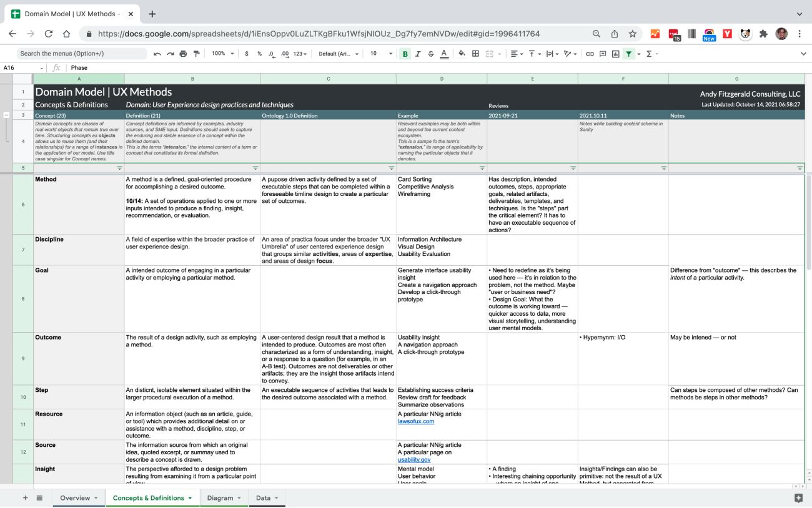Screen dimensions: 812x508
Task: Open the borders tool
Action: click(x=475, y=54)
